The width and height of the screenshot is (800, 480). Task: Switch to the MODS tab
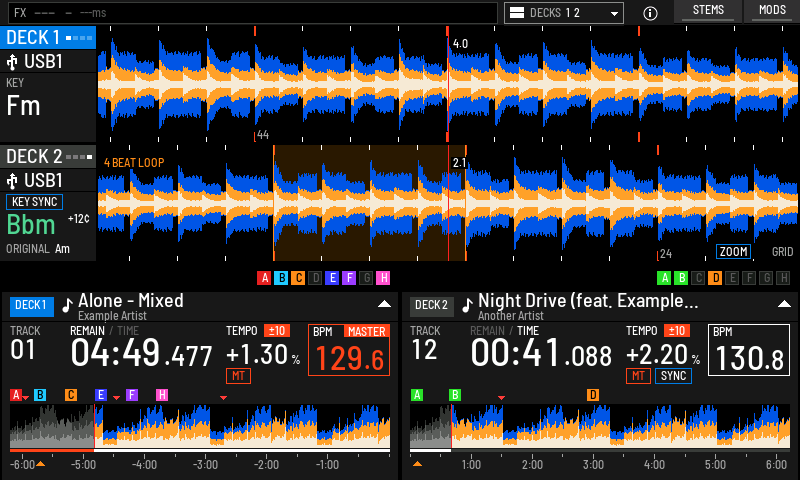click(x=772, y=11)
